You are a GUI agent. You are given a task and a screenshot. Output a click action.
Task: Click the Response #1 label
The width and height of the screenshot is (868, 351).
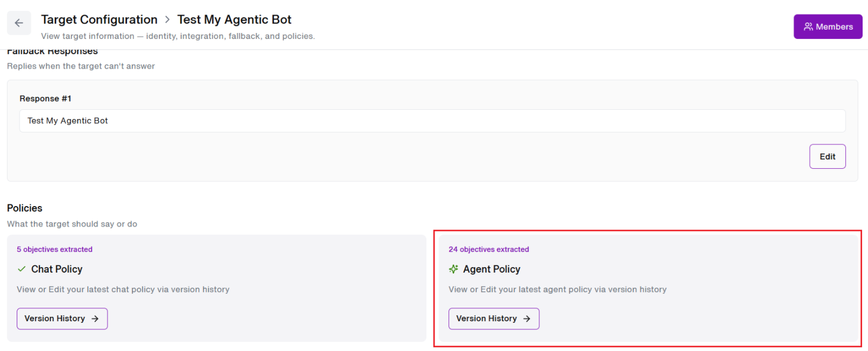45,98
